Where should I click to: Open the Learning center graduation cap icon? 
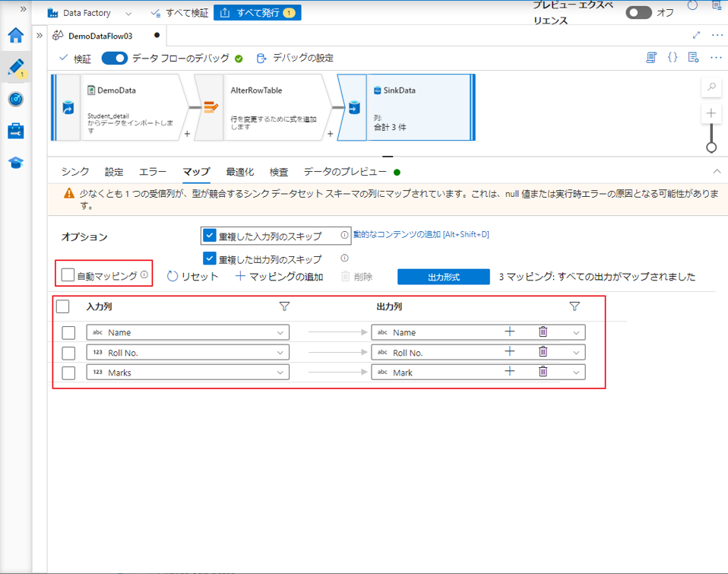pyautogui.click(x=15, y=163)
